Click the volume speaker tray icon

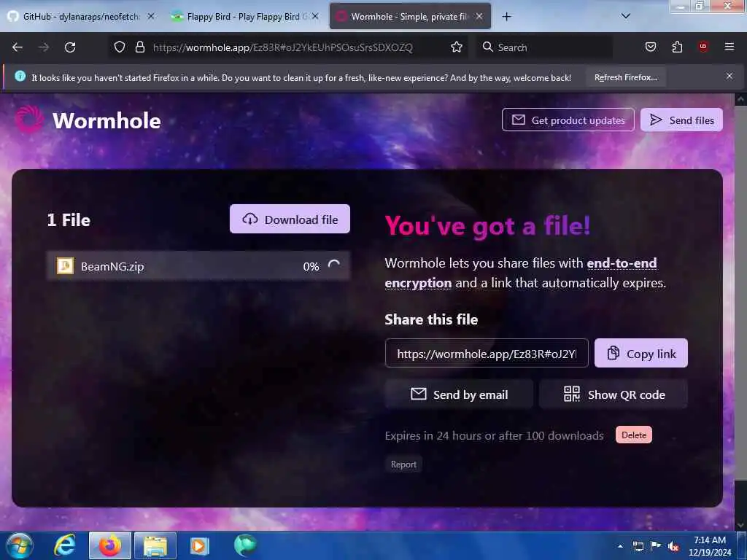(x=673, y=547)
